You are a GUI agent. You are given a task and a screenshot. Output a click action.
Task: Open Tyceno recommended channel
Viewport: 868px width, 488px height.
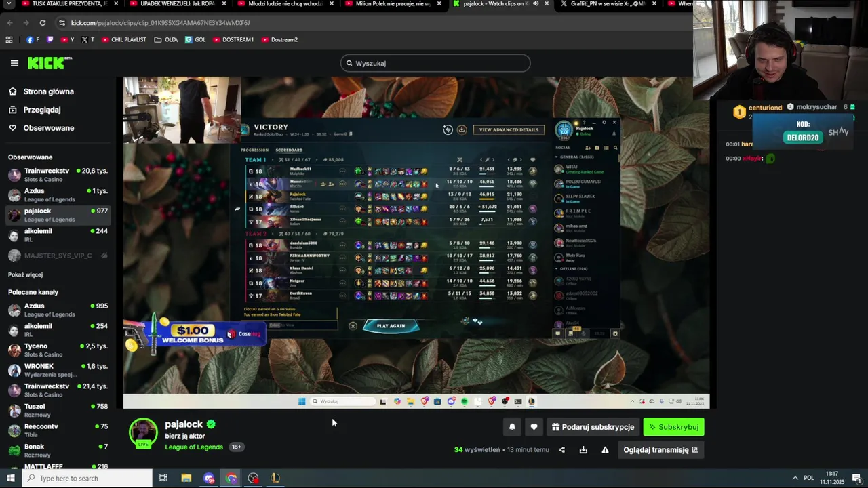(58, 350)
